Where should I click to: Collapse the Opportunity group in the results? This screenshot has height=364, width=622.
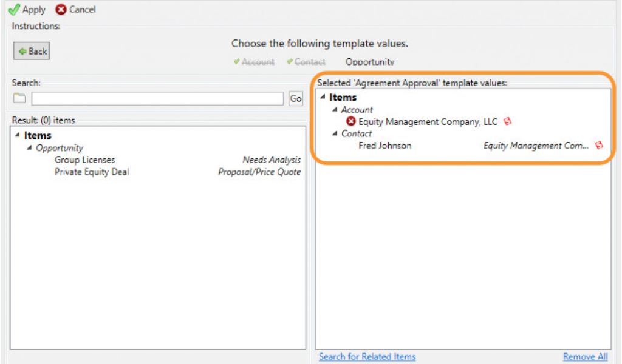(x=29, y=147)
